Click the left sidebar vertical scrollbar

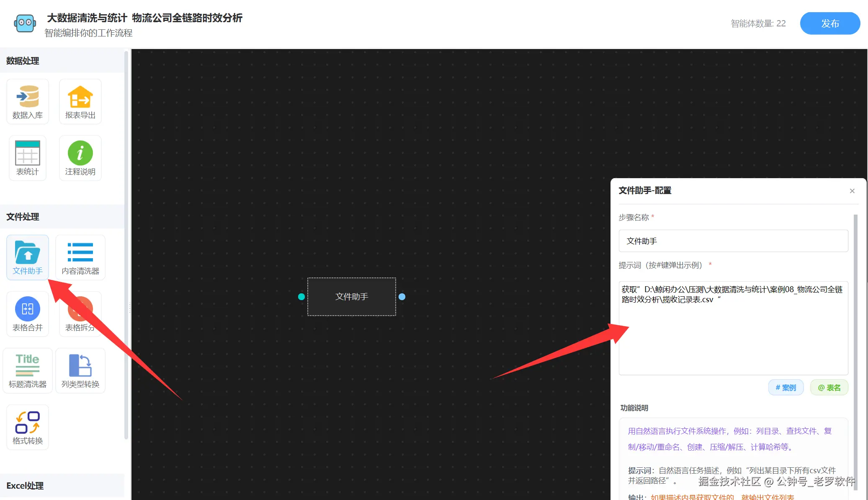point(126,245)
